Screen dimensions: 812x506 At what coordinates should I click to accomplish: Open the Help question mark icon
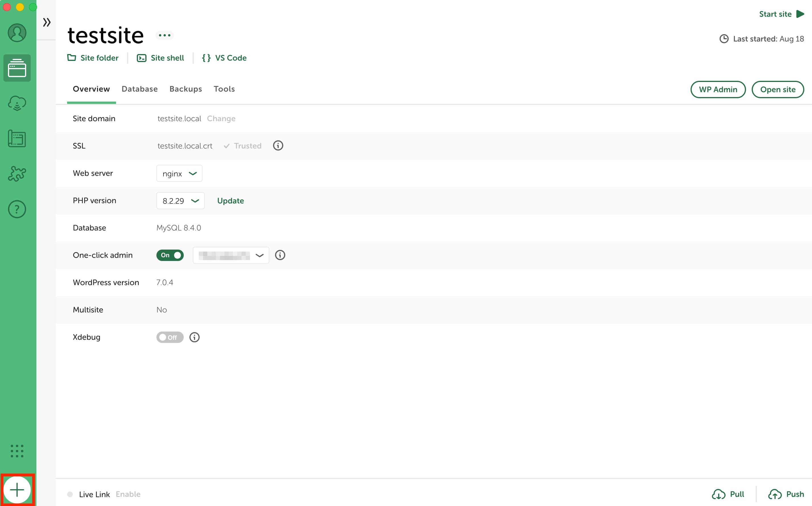tap(17, 209)
